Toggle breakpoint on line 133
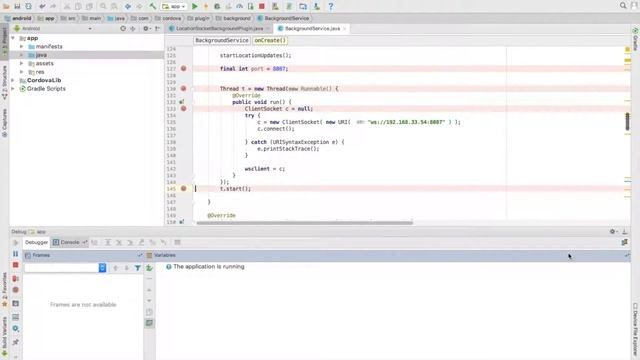Viewport: 640px width, 360px height. tap(183, 109)
